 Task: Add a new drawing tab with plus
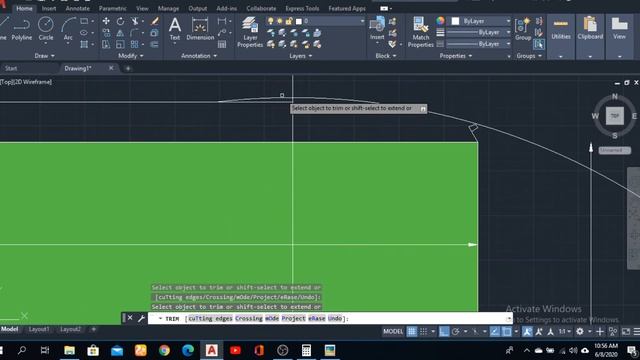(128, 68)
